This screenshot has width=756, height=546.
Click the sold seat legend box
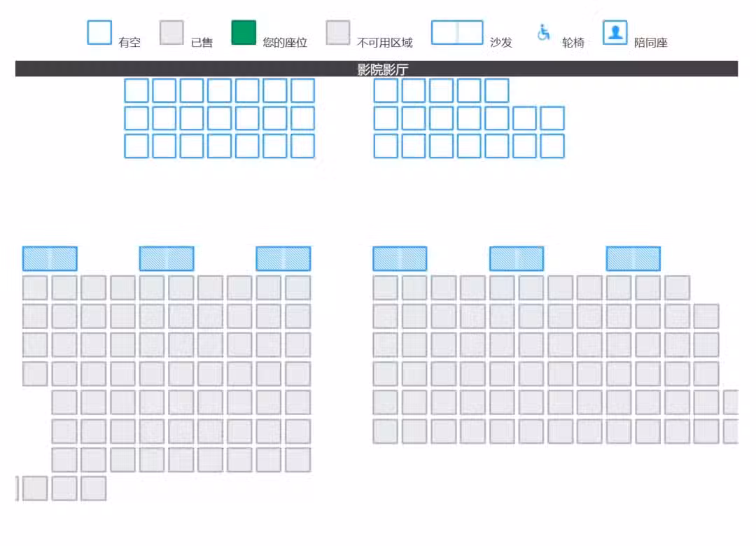point(171,33)
